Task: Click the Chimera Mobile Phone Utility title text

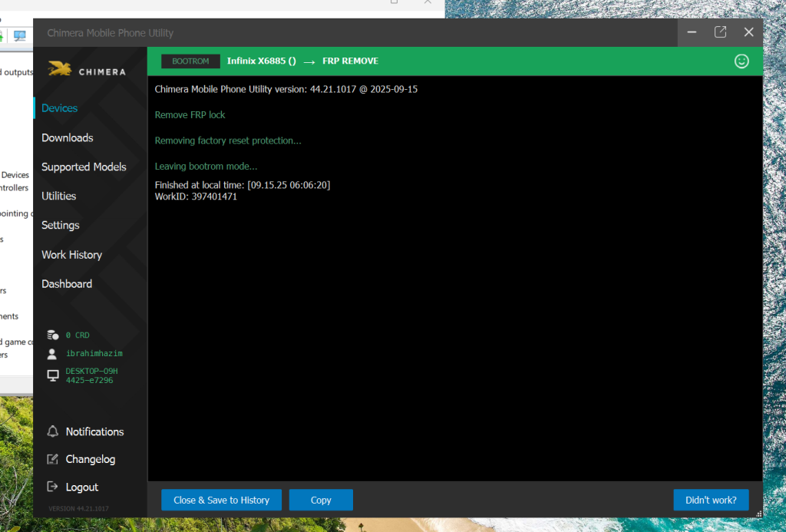Action: pyautogui.click(x=111, y=33)
